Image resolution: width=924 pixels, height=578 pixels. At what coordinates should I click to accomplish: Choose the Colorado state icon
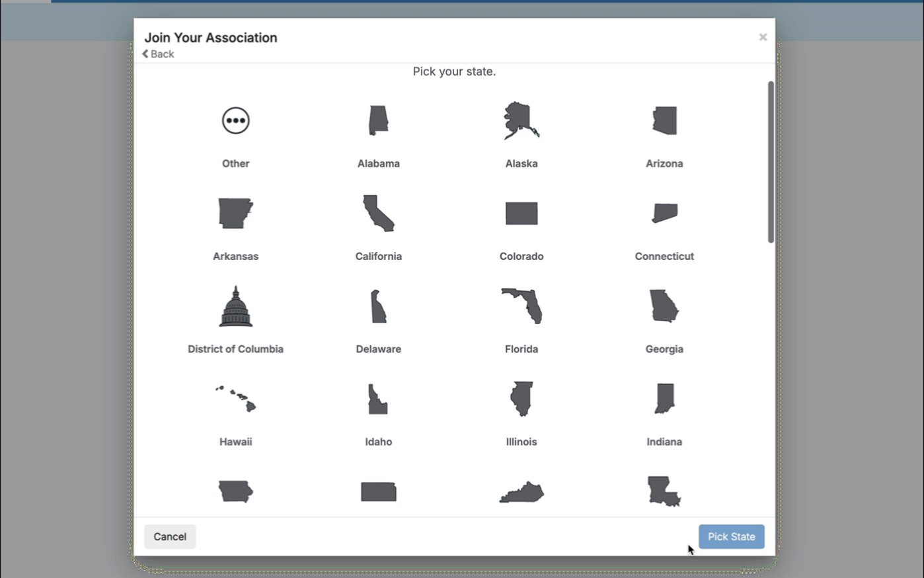[x=521, y=214]
